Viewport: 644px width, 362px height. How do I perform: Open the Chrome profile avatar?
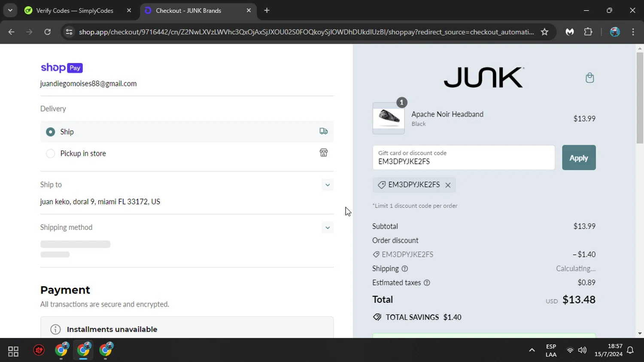click(x=615, y=32)
